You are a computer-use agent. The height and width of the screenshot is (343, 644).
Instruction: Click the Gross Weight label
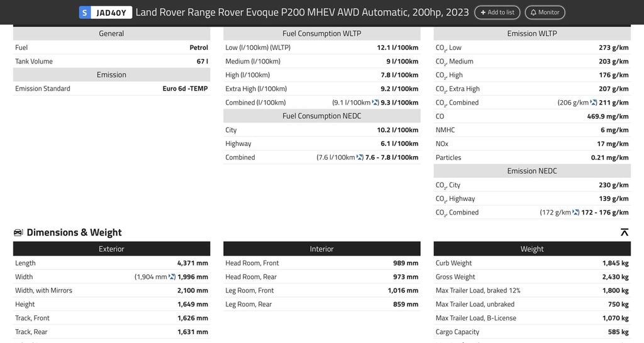(x=455, y=277)
